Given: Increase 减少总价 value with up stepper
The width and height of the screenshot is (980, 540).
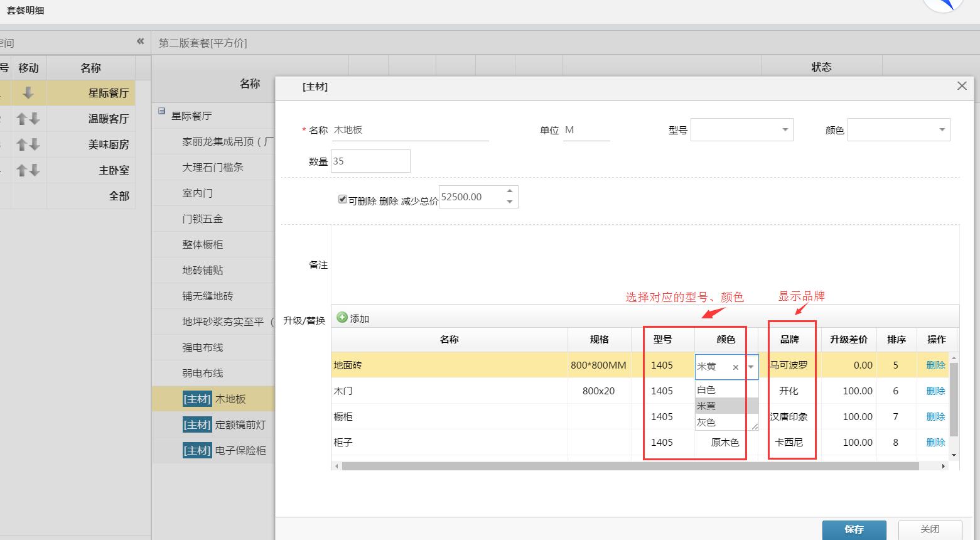Looking at the screenshot, I should pyautogui.click(x=510, y=192).
